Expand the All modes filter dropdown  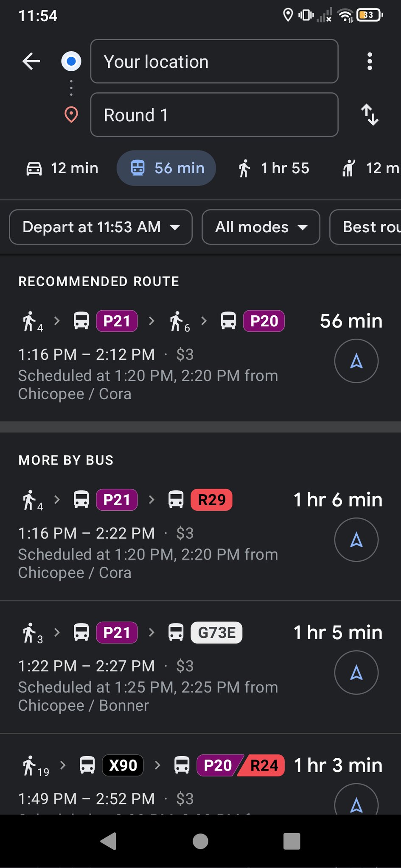tap(261, 227)
